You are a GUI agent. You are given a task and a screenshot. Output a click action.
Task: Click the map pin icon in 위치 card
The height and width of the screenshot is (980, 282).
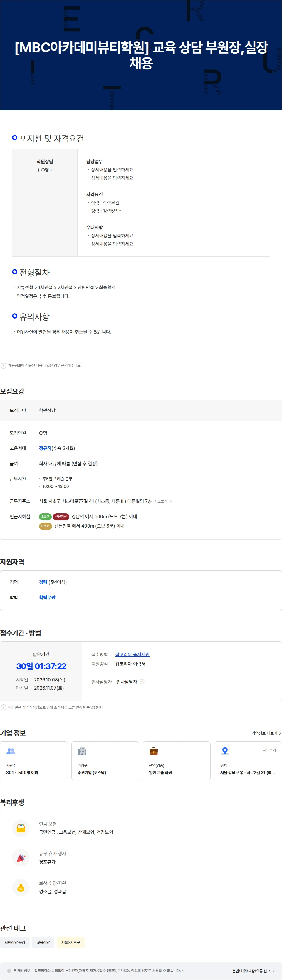tap(225, 751)
